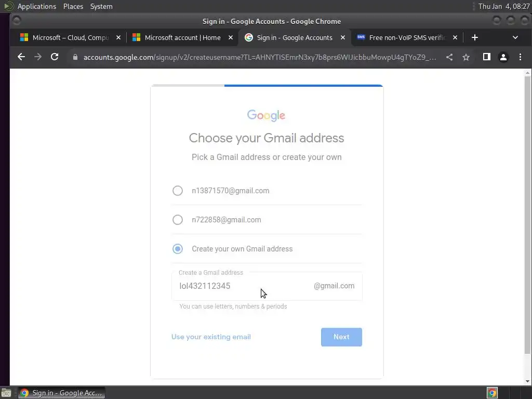Click the share page icon

click(x=449, y=57)
